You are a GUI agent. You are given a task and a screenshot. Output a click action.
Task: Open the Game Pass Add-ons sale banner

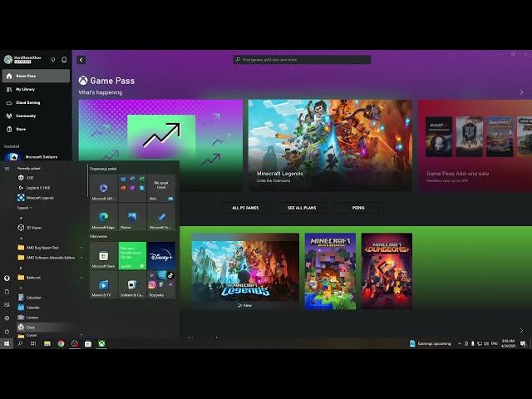click(x=475, y=145)
